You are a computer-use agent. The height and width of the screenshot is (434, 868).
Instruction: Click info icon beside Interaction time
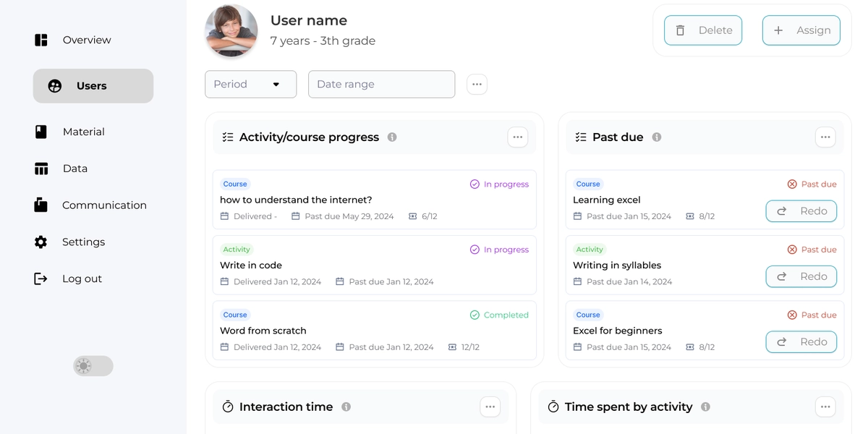click(x=346, y=407)
